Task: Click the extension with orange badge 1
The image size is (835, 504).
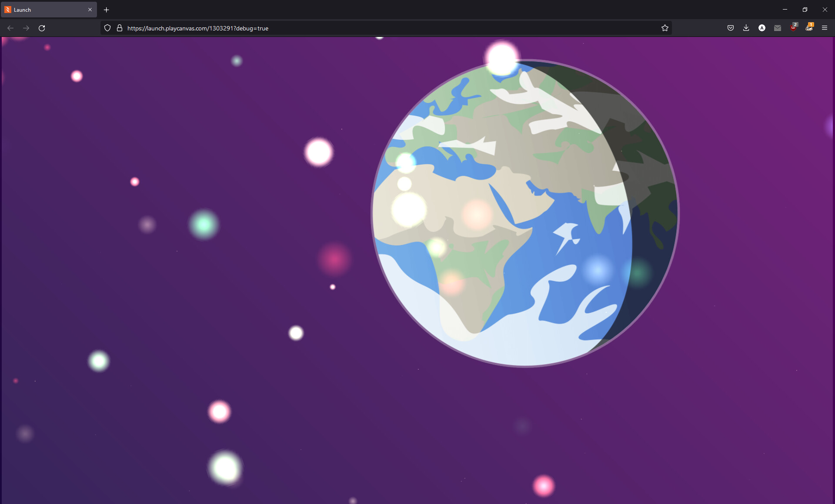Action: 809,28
